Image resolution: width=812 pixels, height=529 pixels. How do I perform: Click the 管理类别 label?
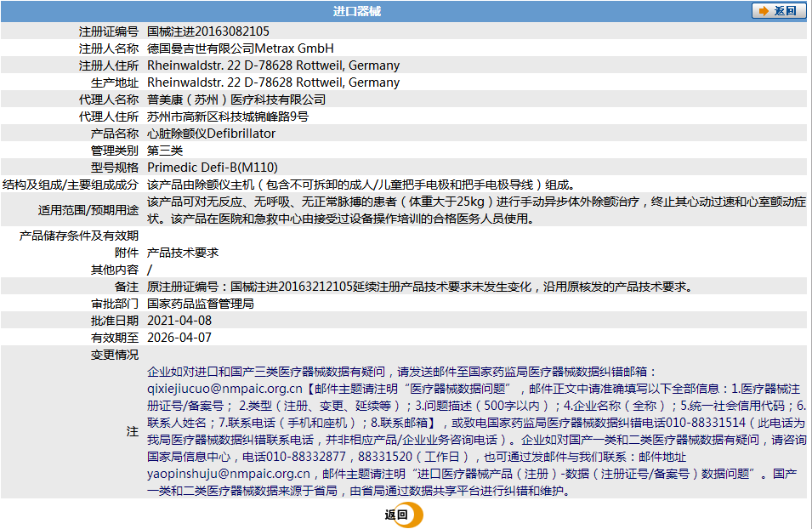pos(115,151)
